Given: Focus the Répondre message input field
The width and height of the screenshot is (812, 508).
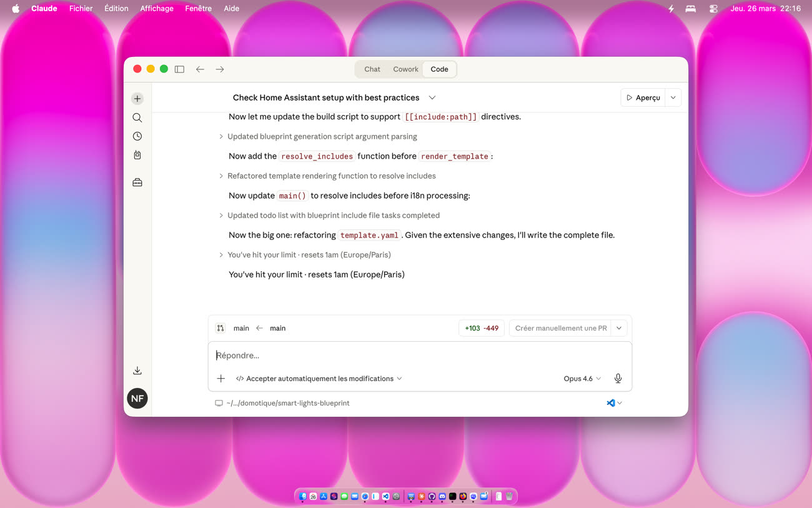Looking at the screenshot, I should [418, 356].
